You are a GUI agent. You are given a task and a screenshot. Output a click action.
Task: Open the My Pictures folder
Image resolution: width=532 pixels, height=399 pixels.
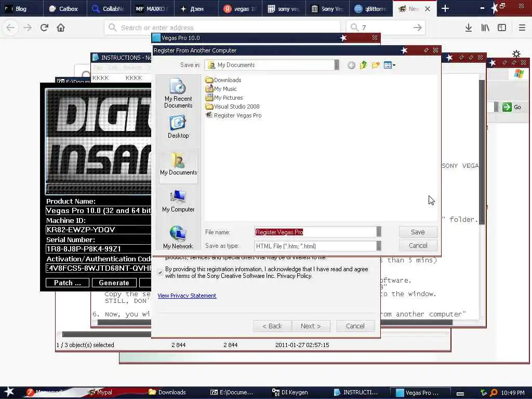224,98
